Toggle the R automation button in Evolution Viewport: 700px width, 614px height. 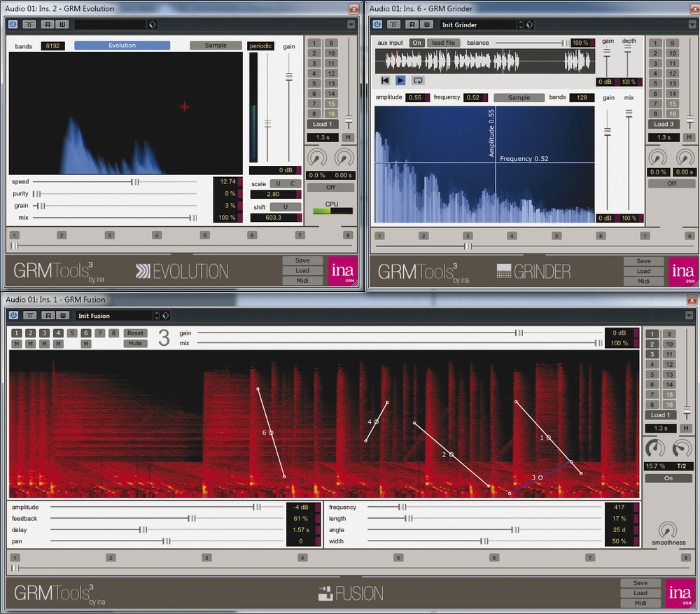pyautogui.click(x=48, y=25)
